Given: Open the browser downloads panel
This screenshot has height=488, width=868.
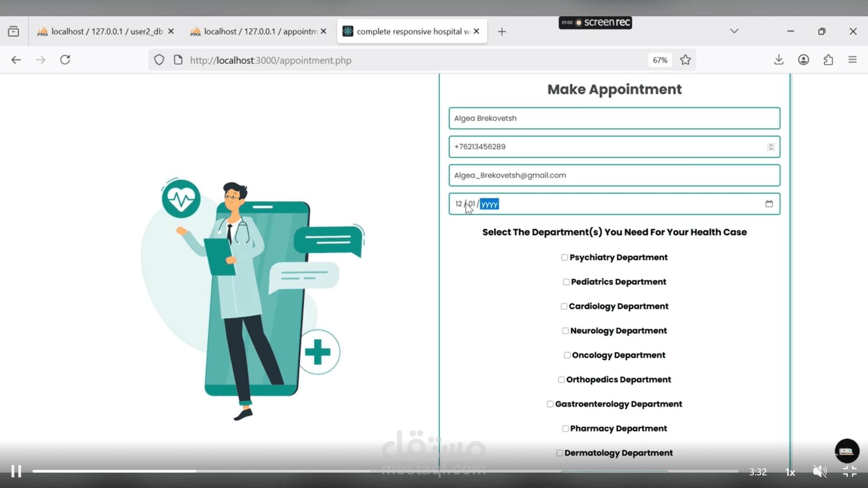Looking at the screenshot, I should [x=778, y=60].
